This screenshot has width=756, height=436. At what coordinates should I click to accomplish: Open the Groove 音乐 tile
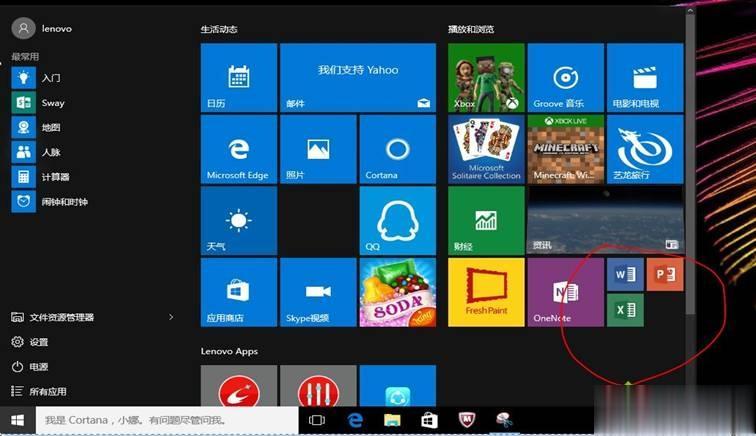(x=566, y=78)
